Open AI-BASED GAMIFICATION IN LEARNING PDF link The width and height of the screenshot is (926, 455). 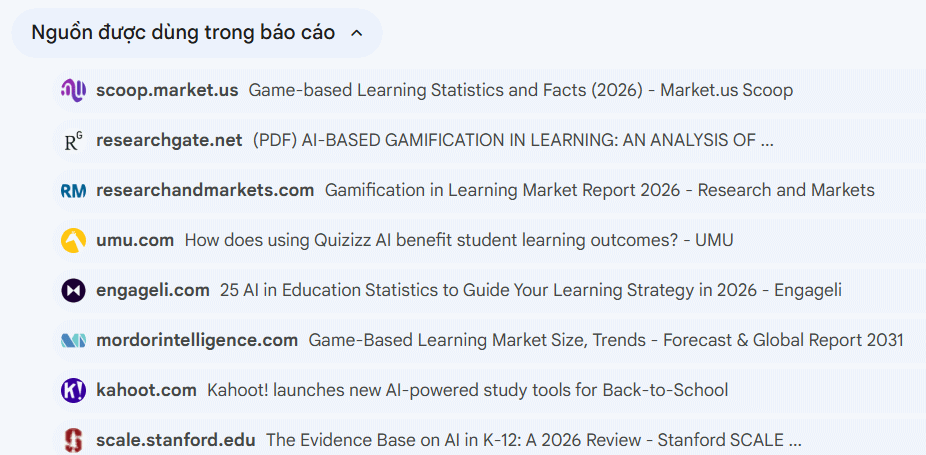[513, 140]
